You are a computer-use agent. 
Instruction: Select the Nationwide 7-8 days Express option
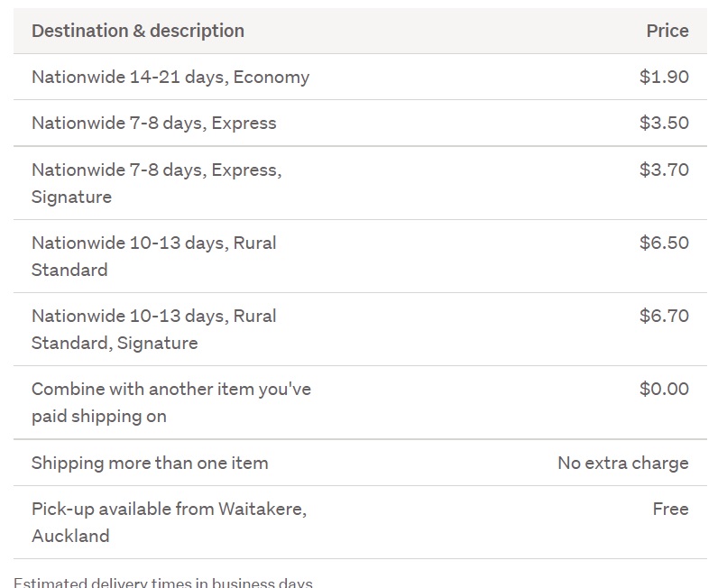(x=154, y=123)
